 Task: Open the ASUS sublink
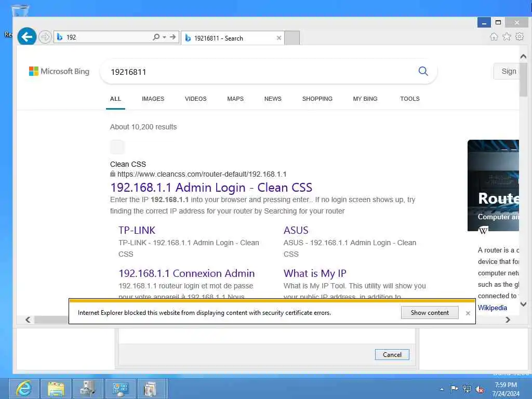[296, 230]
